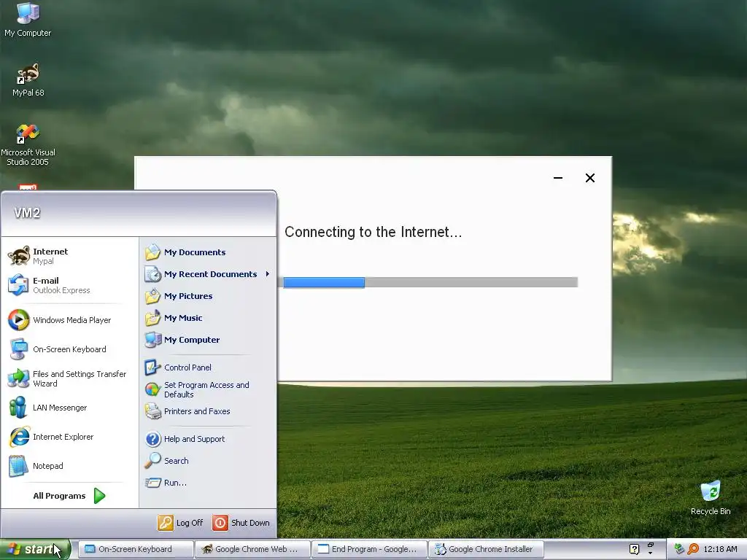Open Search from start menu
747x560 pixels.
point(208,461)
